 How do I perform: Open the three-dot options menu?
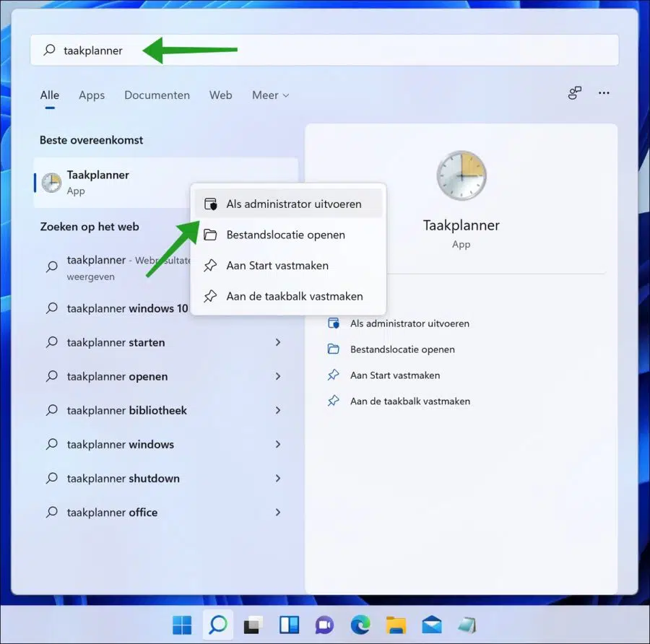[x=604, y=93]
